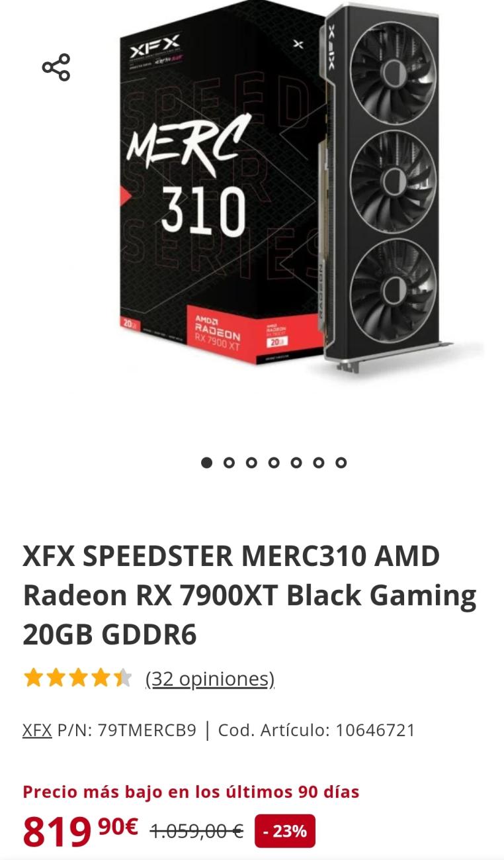504x860 pixels.
Task: Click the triple-fan graphics card picture
Action: (x=390, y=189)
